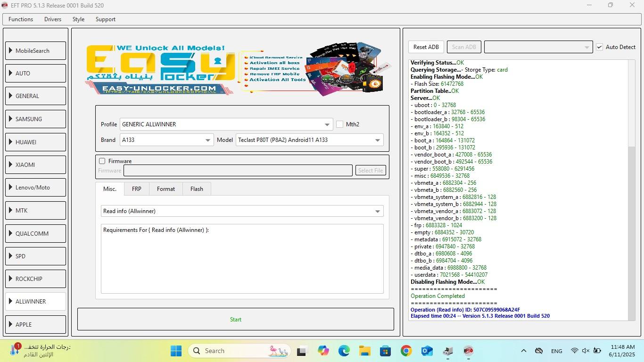Open the Model dropdown Teclast P80T
This screenshot has width=644, height=362.
tap(309, 140)
